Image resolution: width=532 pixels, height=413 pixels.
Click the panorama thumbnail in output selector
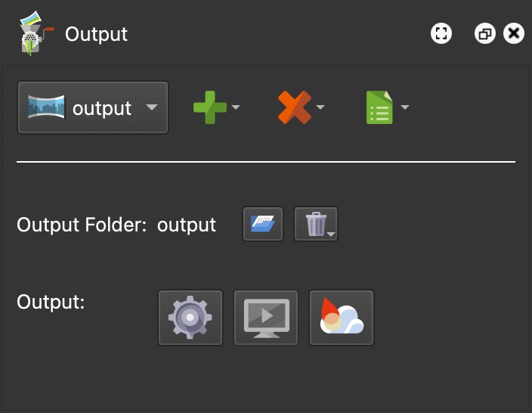tap(46, 107)
